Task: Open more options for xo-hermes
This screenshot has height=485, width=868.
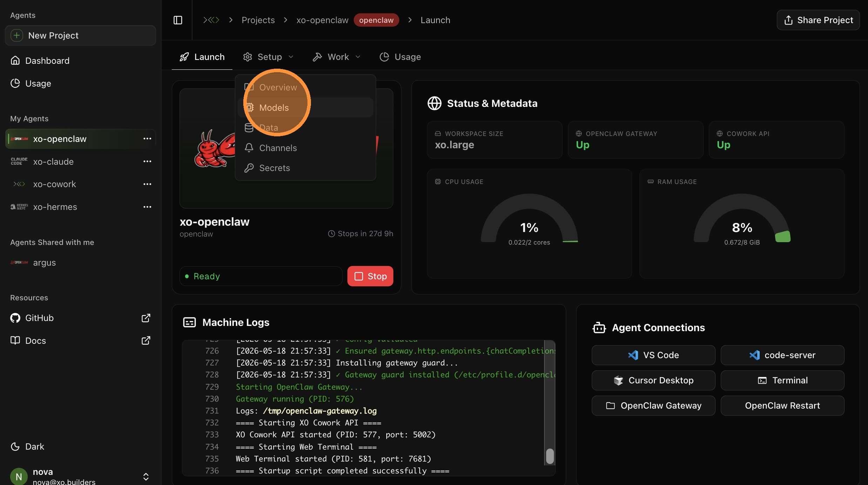Action: pyautogui.click(x=147, y=207)
